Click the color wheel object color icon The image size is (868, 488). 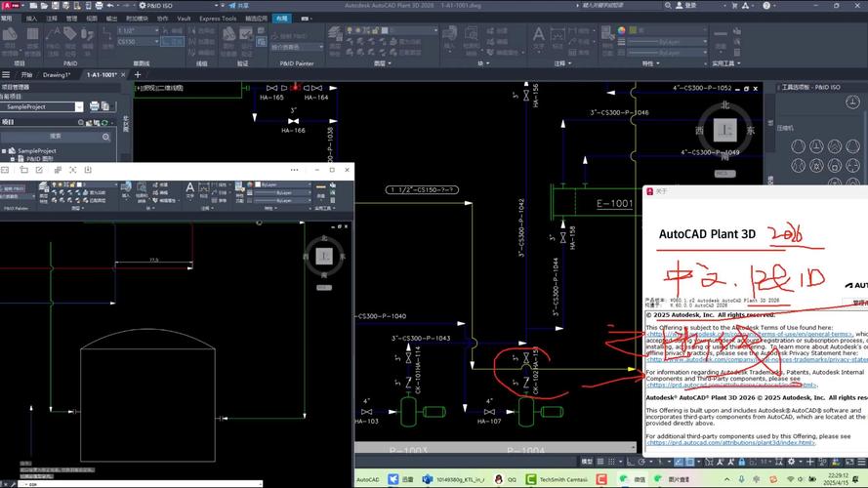(622, 30)
